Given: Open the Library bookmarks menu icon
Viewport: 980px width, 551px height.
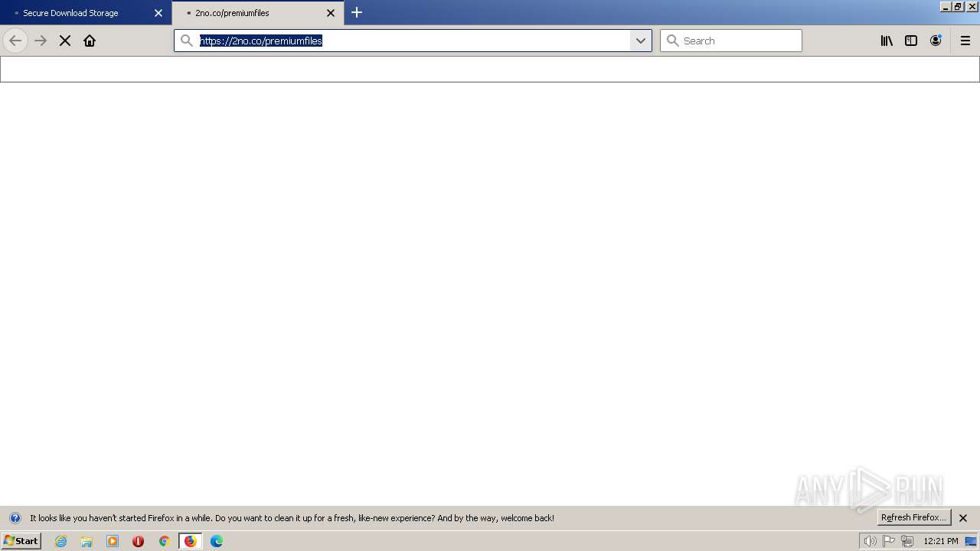Looking at the screenshot, I should [887, 41].
